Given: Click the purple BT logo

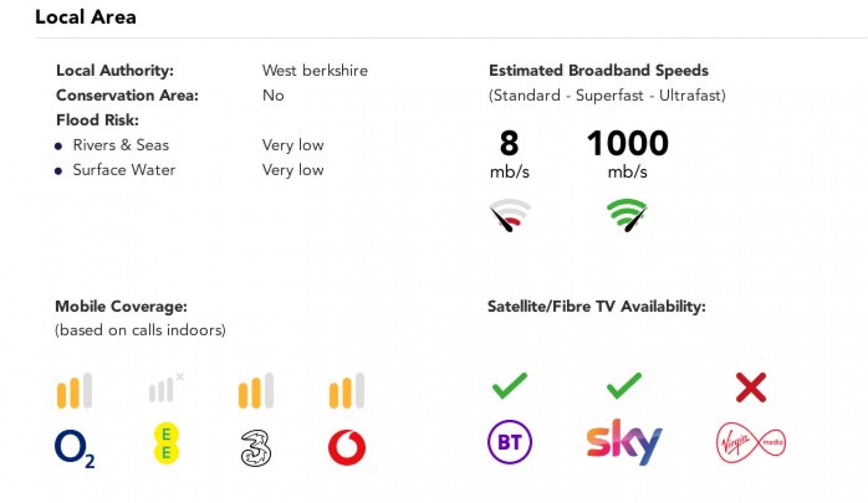Looking at the screenshot, I should (x=509, y=442).
